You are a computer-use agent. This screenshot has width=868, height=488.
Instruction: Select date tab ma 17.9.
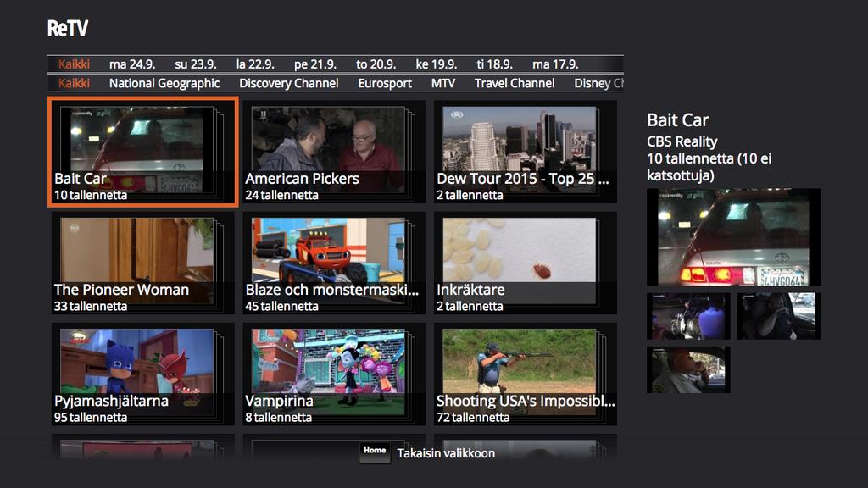pyautogui.click(x=554, y=64)
